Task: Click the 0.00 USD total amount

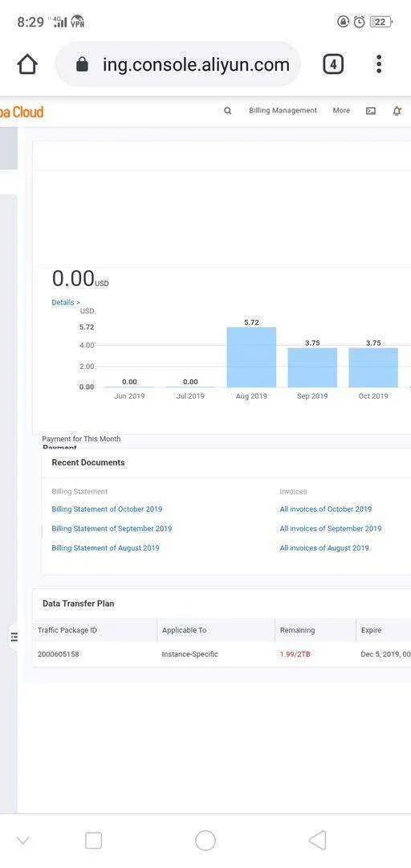Action: (80, 279)
